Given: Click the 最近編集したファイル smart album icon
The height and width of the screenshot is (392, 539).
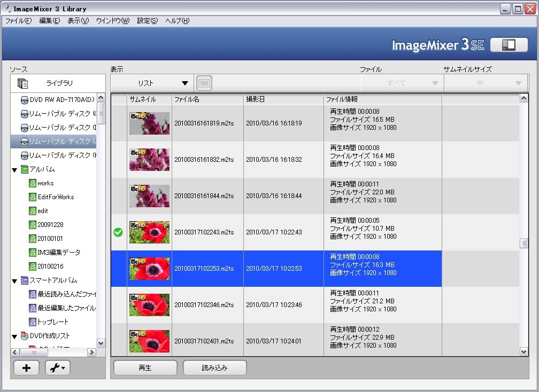Looking at the screenshot, I should (32, 308).
